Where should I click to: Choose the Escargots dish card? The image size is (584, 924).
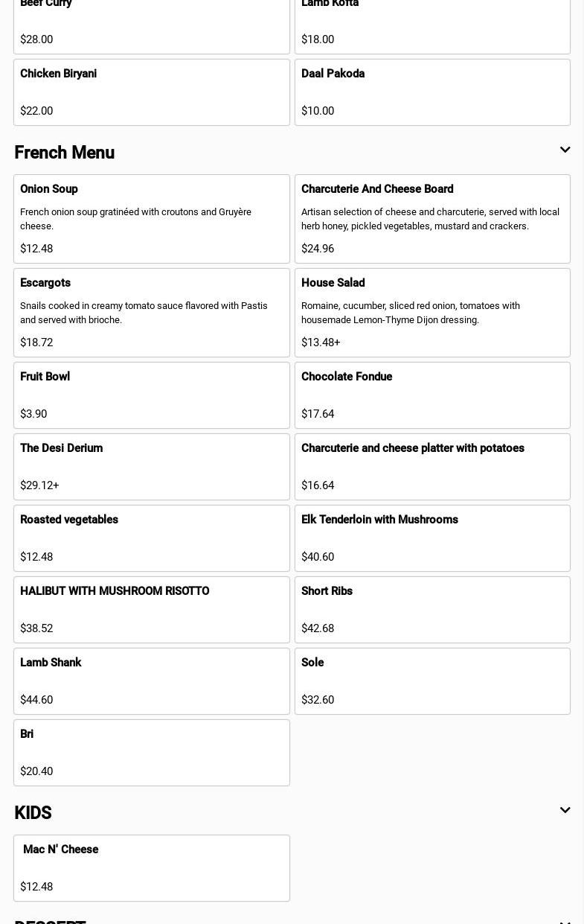point(151,313)
